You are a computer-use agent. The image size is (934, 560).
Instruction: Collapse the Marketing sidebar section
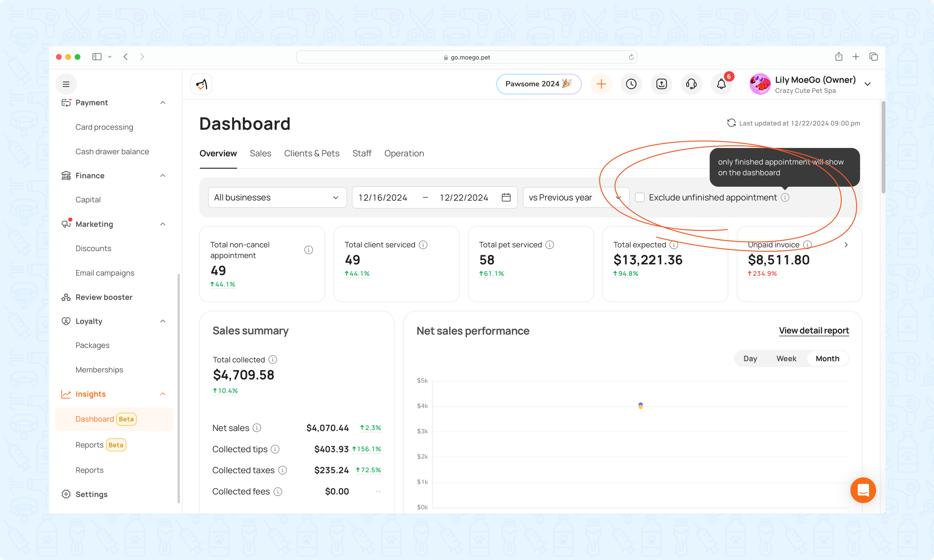tap(163, 224)
